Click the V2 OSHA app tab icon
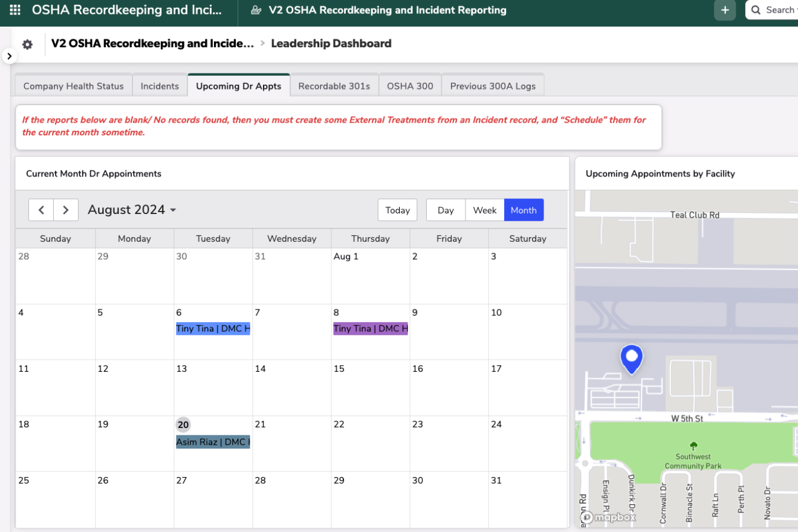 click(256, 10)
